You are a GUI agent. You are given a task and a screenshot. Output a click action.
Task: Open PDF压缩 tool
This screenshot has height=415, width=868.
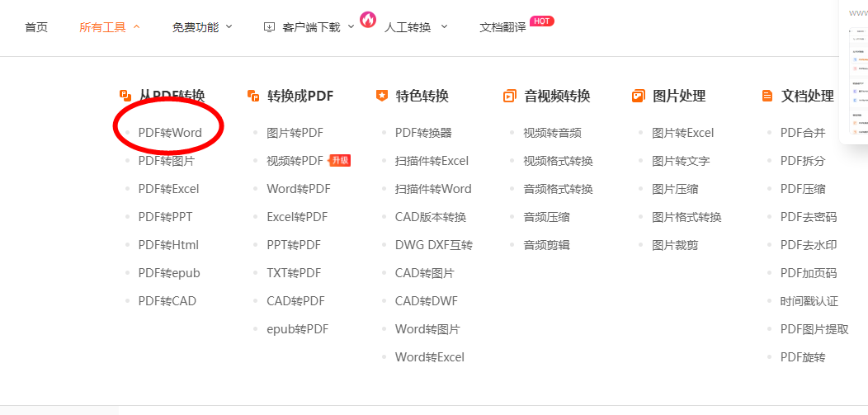click(803, 189)
